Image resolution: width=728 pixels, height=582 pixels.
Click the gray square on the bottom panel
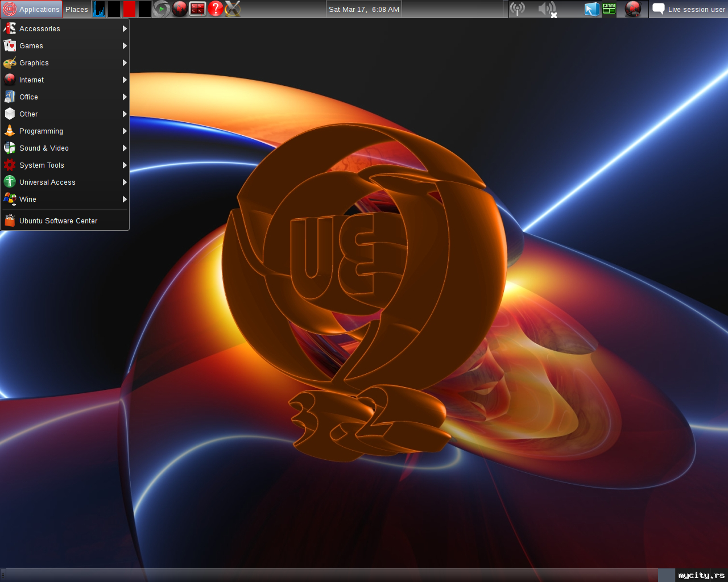point(667,575)
